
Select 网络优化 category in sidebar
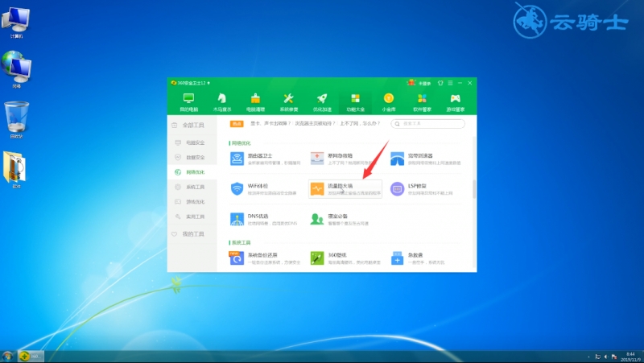192,172
